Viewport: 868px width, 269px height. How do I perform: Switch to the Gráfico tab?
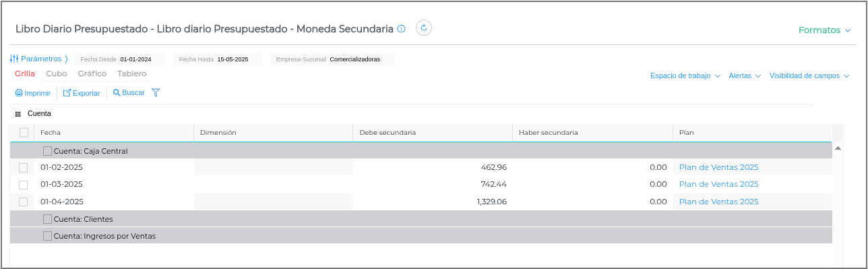click(92, 73)
